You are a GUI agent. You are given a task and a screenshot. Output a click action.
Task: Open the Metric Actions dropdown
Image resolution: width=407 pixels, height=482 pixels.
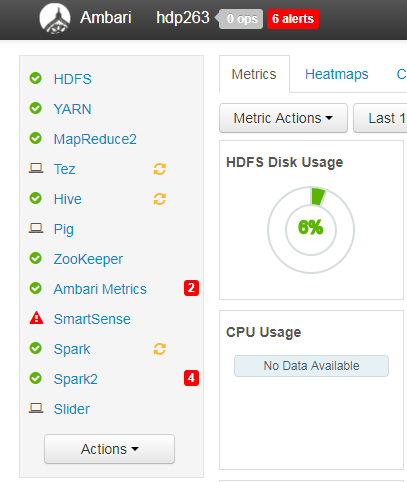point(283,118)
